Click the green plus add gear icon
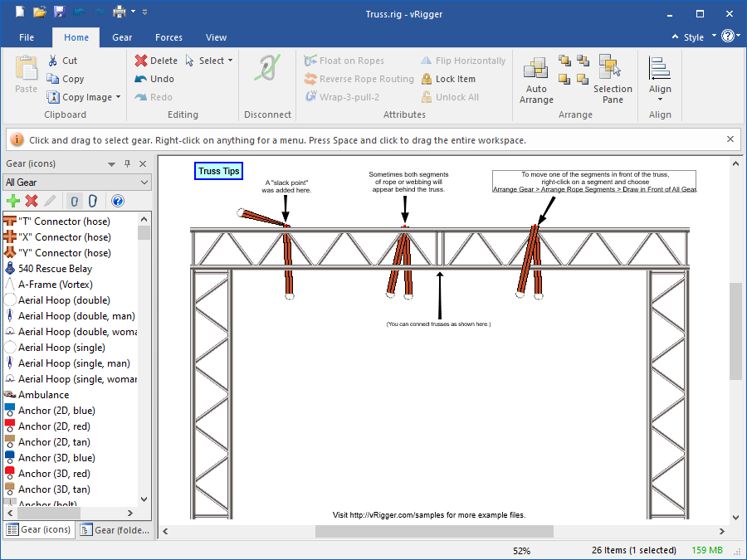Screen dimensions: 747x560 13,201
